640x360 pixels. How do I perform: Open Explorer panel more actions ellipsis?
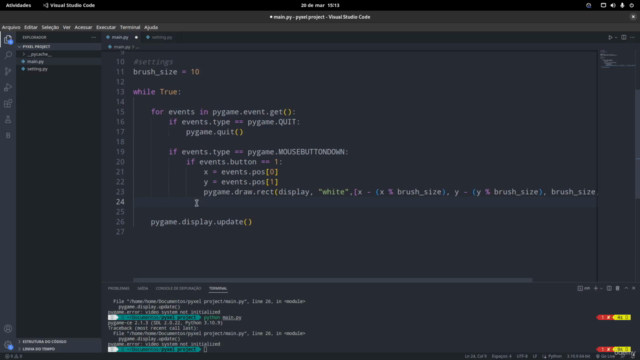point(93,37)
